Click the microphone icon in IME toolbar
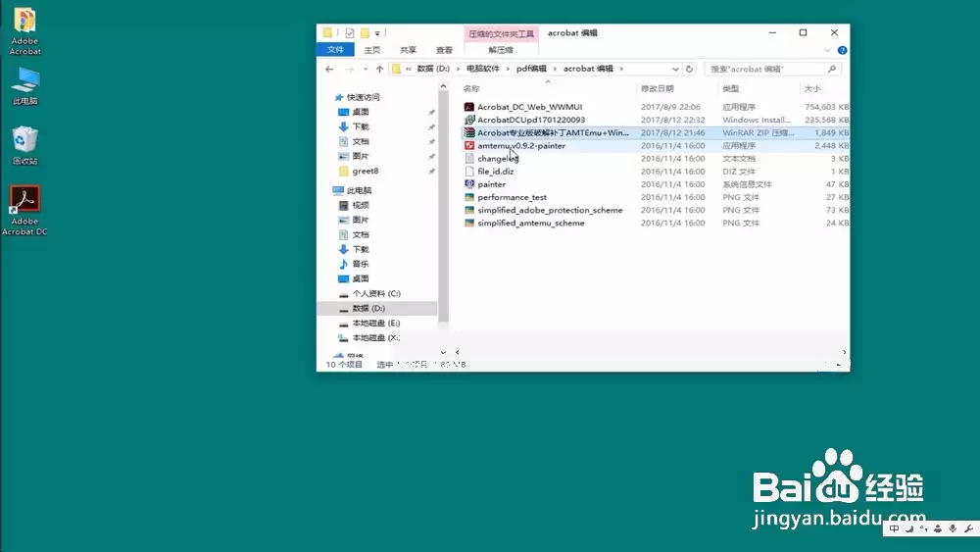 pos(953,528)
